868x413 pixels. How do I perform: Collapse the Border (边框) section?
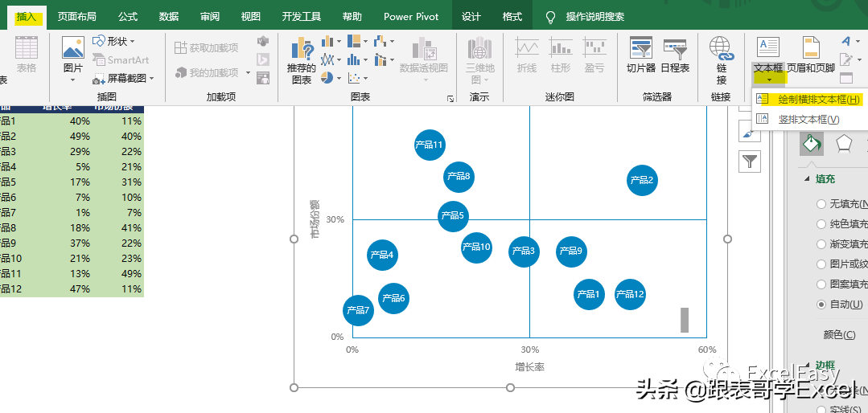806,365
